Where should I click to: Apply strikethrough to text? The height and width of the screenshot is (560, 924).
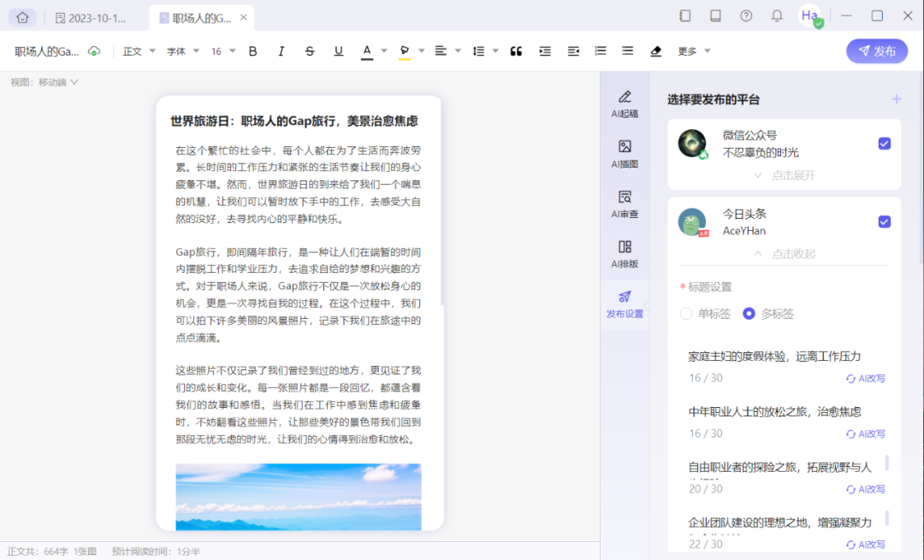click(x=310, y=50)
